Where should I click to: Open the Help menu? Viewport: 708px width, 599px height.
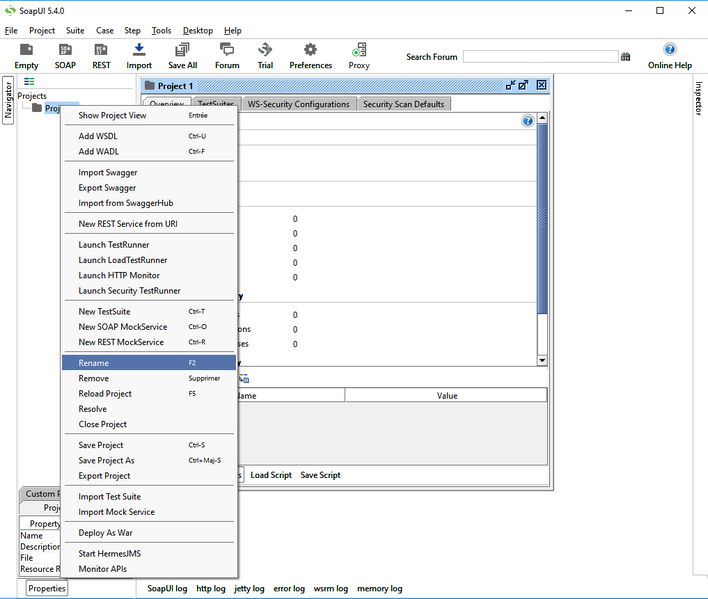coord(233,31)
